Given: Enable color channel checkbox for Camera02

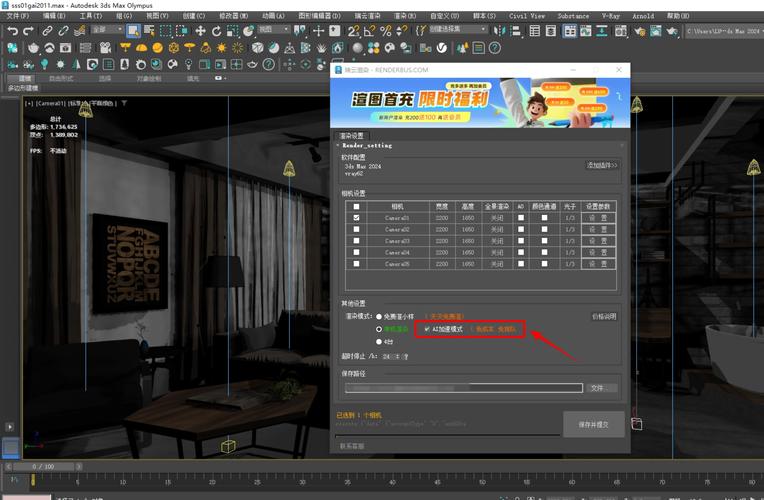Looking at the screenshot, I should point(544,229).
